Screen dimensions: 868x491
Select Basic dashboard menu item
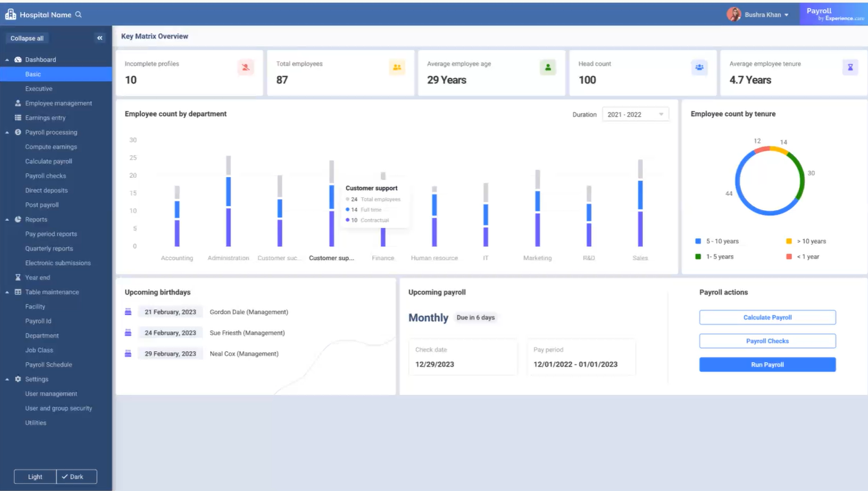[56, 74]
